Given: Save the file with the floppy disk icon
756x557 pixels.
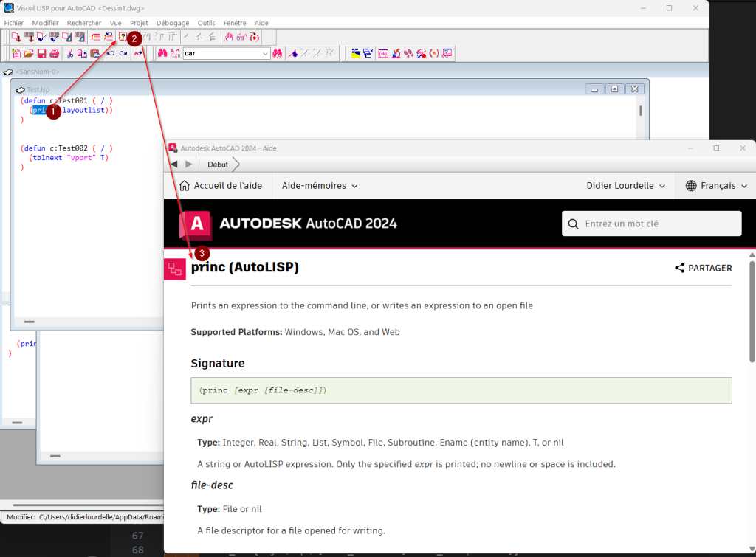Looking at the screenshot, I should [x=41, y=53].
